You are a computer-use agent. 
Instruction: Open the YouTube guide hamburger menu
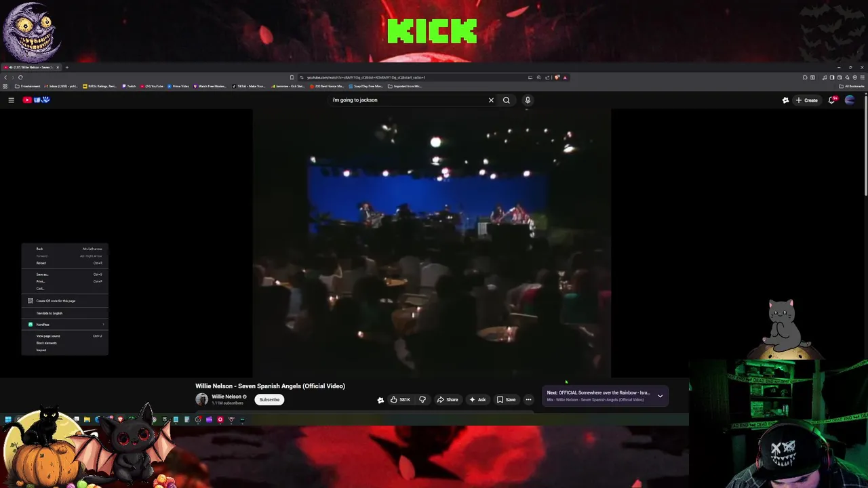(11, 100)
